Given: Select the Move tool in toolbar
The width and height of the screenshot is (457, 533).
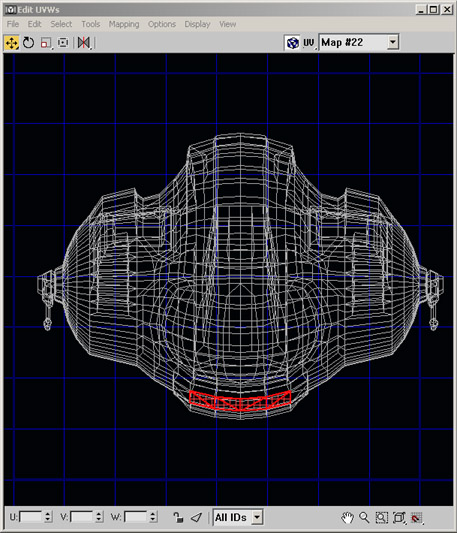Looking at the screenshot, I should 12,43.
